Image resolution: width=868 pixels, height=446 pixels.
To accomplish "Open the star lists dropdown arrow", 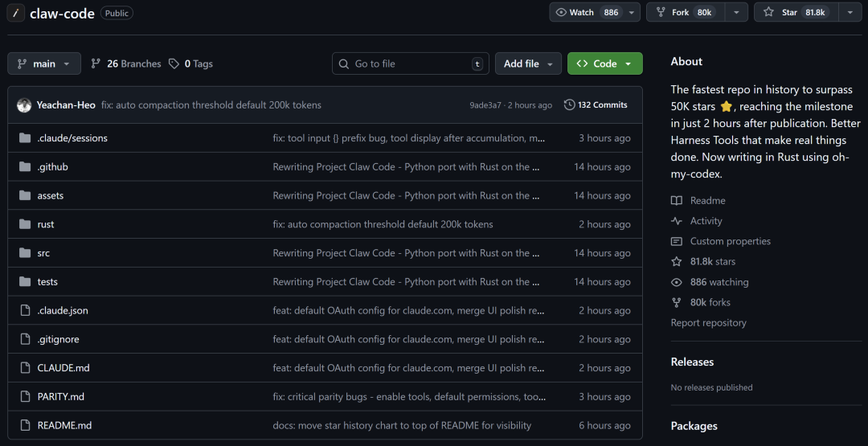I will tap(850, 12).
